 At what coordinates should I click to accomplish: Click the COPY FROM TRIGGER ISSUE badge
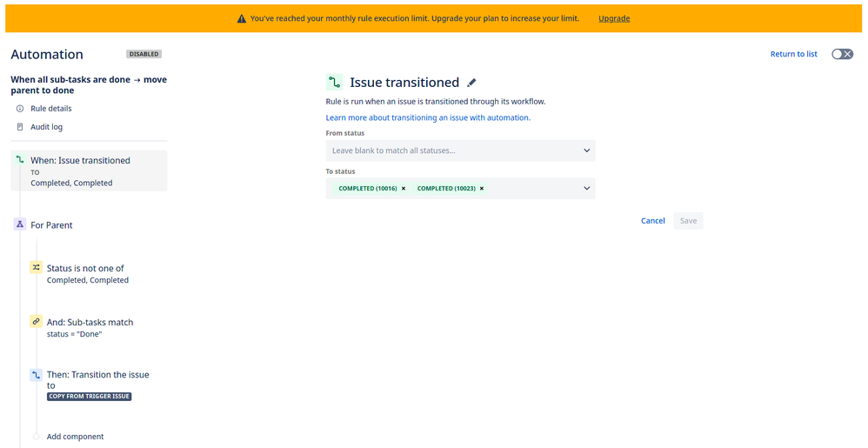(x=89, y=397)
